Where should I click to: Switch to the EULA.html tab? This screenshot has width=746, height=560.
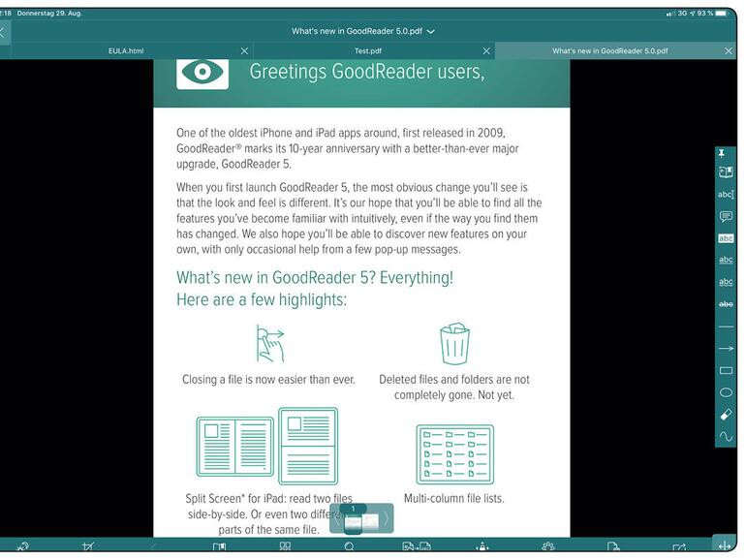click(x=126, y=51)
